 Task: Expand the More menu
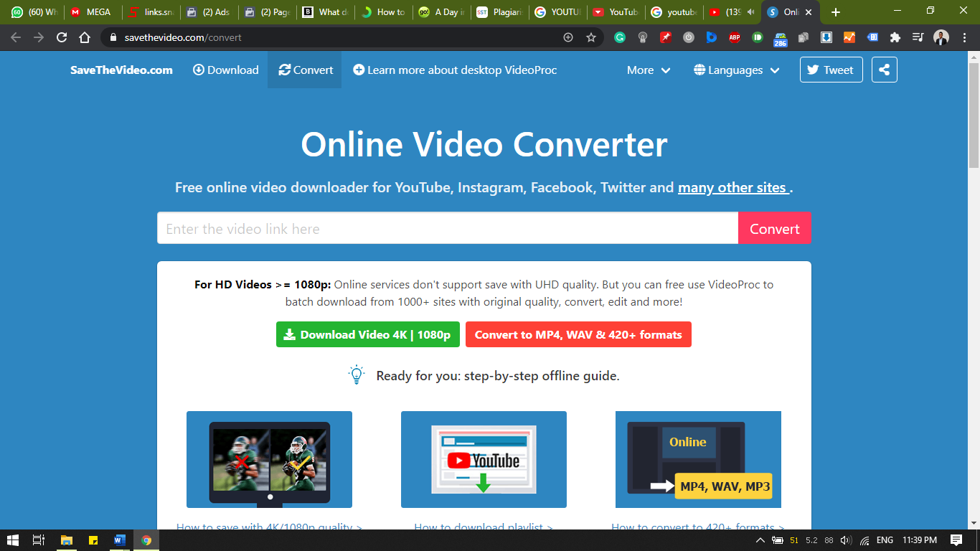[649, 70]
